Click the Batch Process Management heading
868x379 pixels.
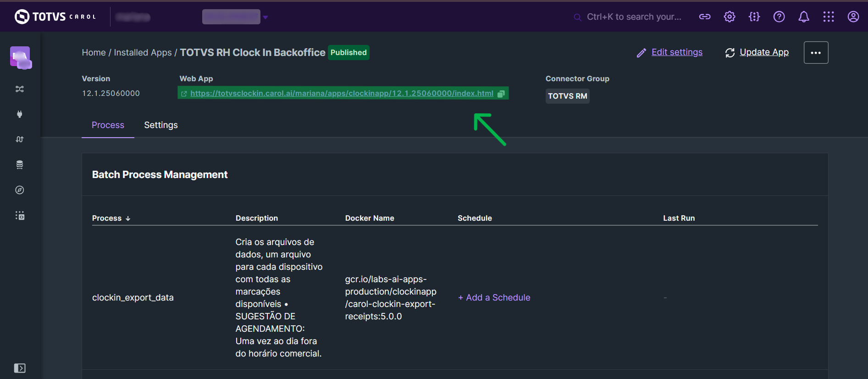click(160, 175)
